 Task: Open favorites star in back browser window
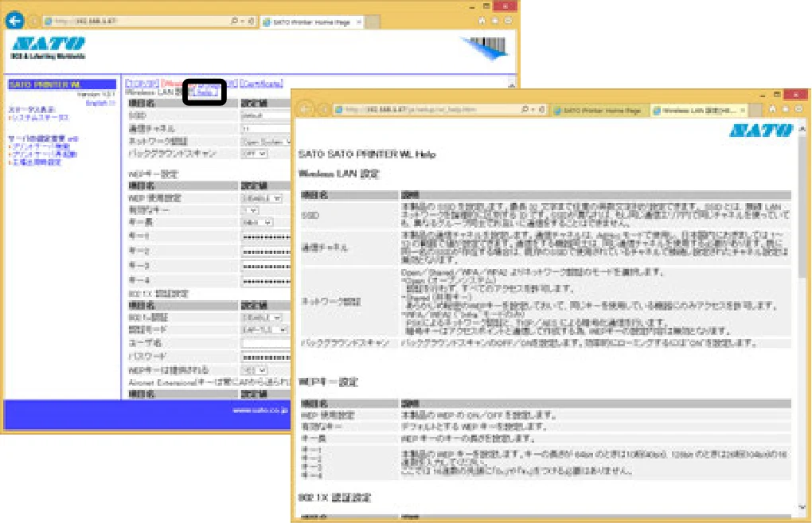point(495,21)
